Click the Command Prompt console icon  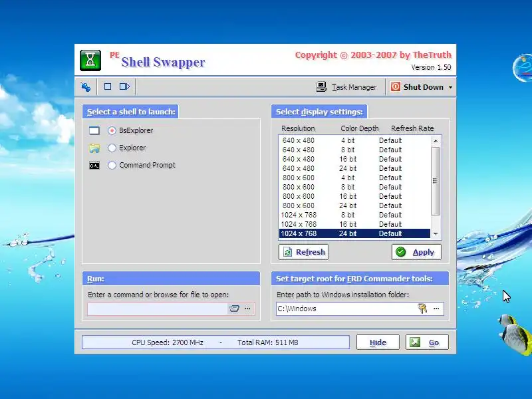(x=94, y=166)
